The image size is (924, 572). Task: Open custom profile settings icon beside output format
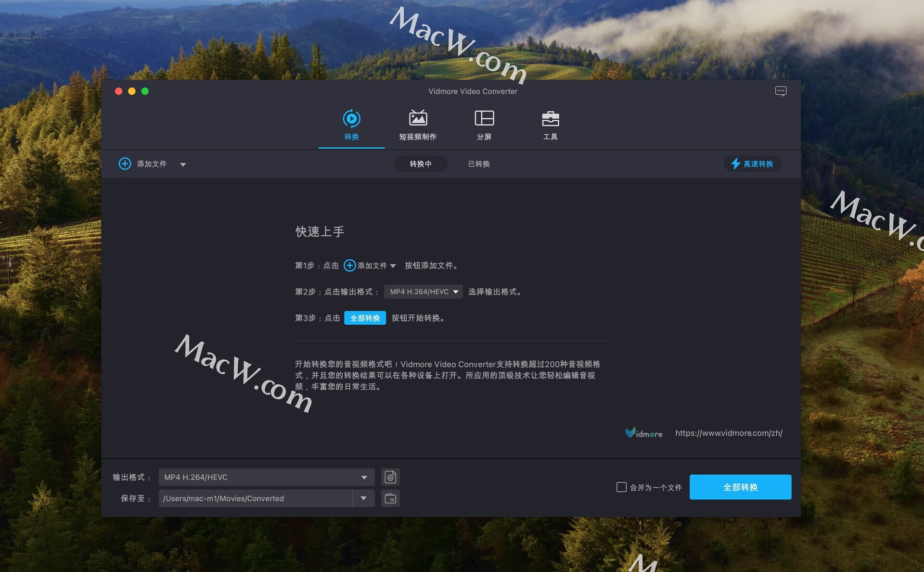[x=390, y=477]
